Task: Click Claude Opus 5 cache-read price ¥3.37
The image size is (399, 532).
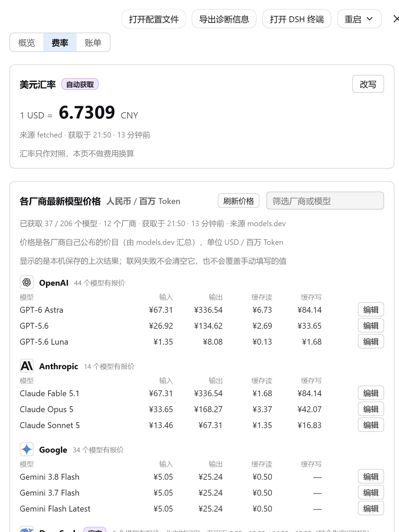Action: pyautogui.click(x=262, y=409)
